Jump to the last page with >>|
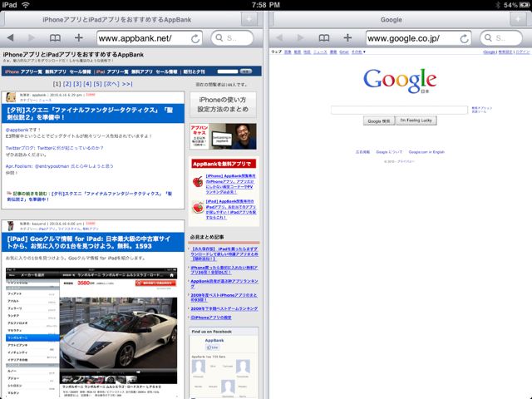Screen dimensions: 532x399 click(127, 84)
